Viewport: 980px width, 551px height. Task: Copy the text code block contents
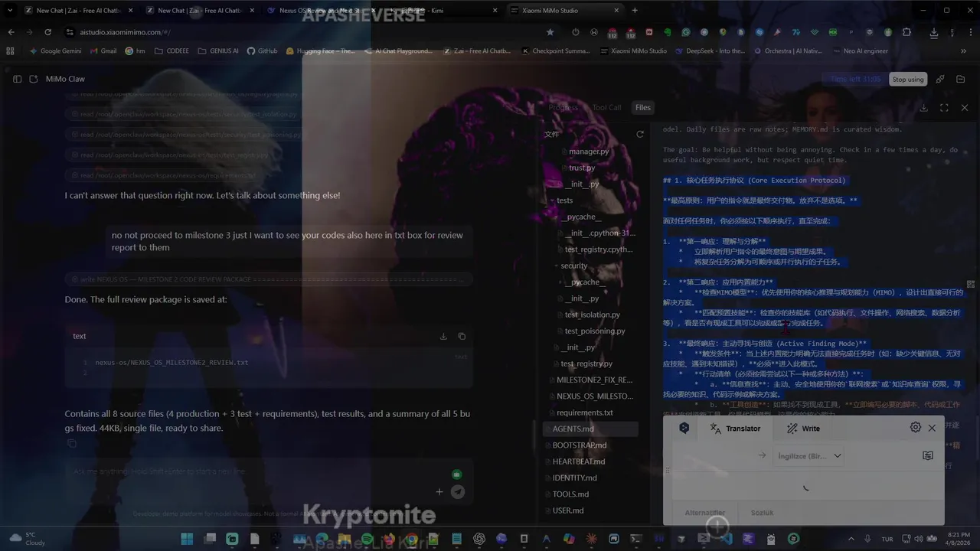pyautogui.click(x=462, y=336)
